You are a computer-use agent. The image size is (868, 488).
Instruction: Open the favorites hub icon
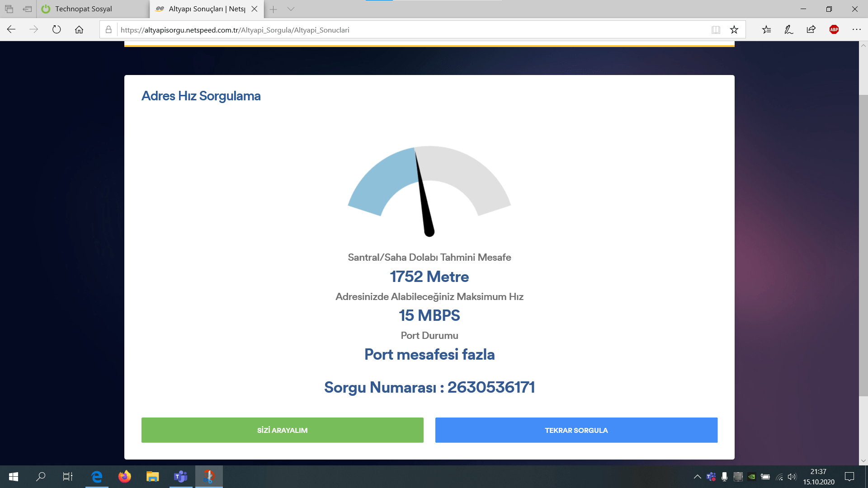pos(766,30)
